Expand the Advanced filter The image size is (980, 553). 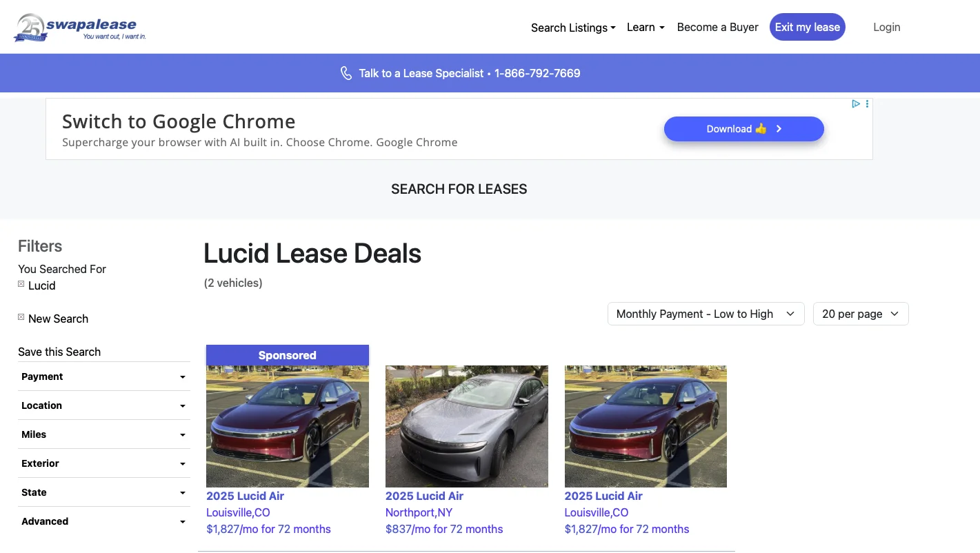[x=104, y=521]
